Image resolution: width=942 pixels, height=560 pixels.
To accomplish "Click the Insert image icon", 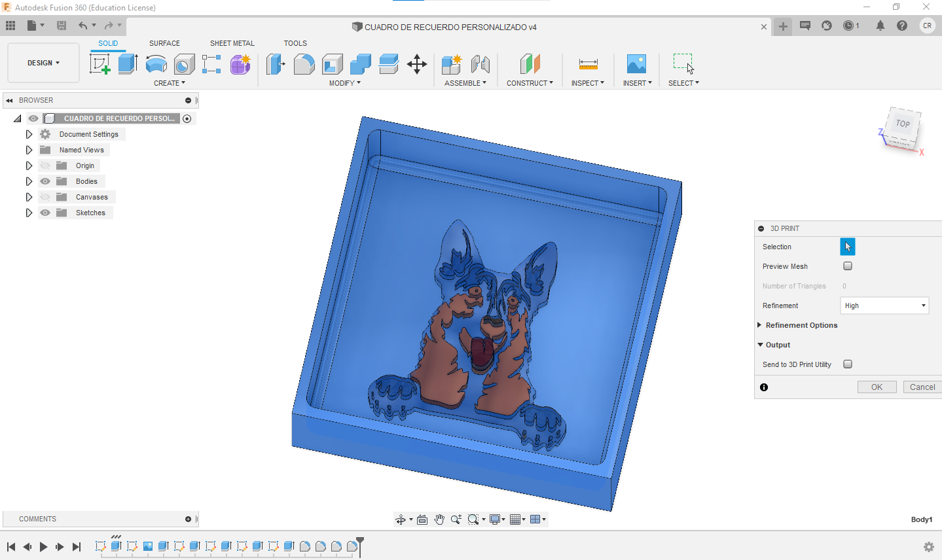I will pyautogui.click(x=636, y=64).
